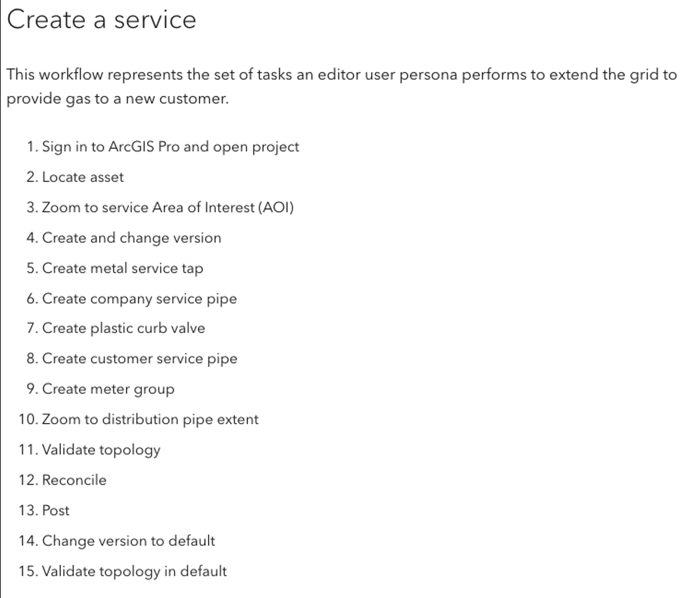The height and width of the screenshot is (598, 700).
Task: Click step 11 'Validate topology'
Action: pos(101,450)
